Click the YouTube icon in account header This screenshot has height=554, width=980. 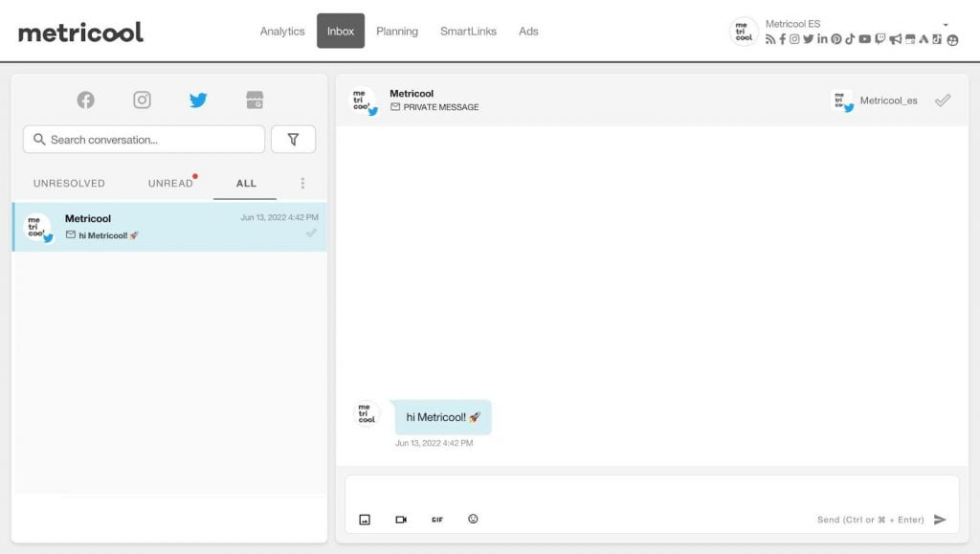tap(864, 39)
